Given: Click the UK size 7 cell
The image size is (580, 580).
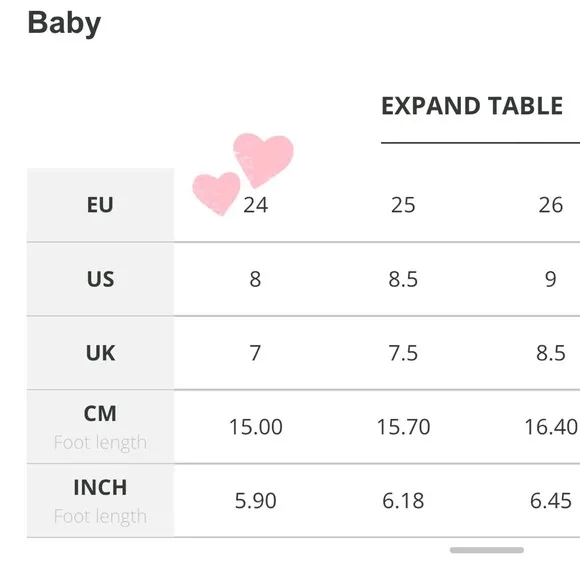Looking at the screenshot, I should click(255, 353).
